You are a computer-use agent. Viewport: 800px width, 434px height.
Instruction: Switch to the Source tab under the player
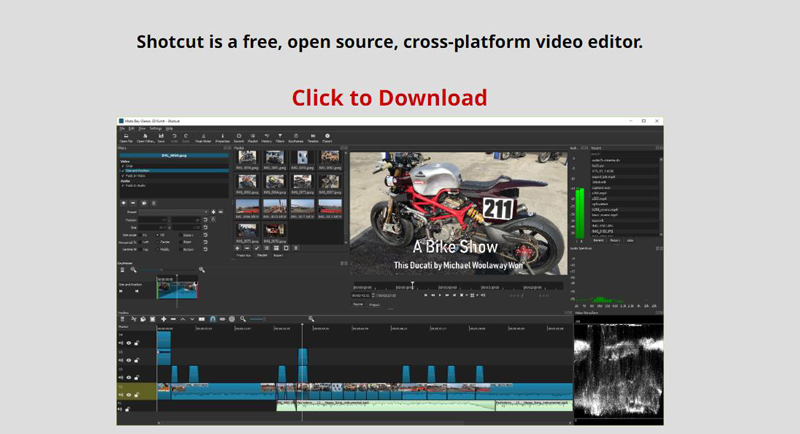[358, 304]
